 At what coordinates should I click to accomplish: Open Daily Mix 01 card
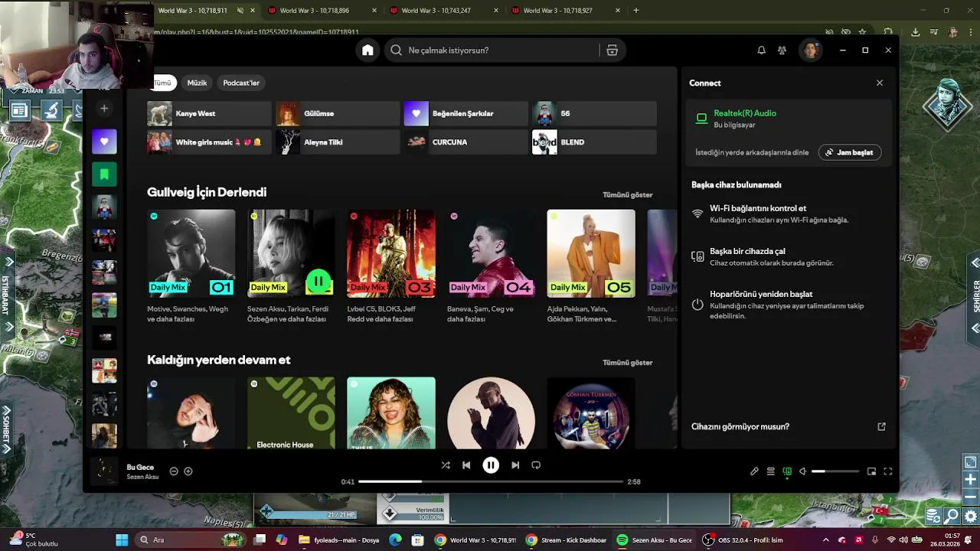(x=191, y=266)
